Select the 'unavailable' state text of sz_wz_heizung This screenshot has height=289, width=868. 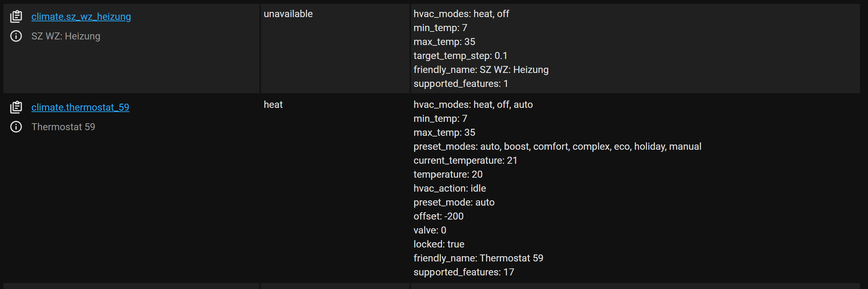pos(288,14)
